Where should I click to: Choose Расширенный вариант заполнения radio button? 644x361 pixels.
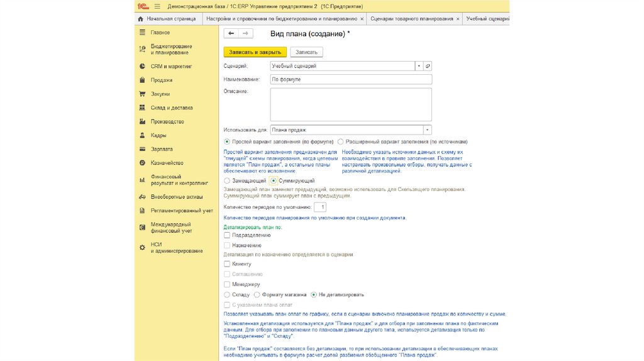coord(340,142)
